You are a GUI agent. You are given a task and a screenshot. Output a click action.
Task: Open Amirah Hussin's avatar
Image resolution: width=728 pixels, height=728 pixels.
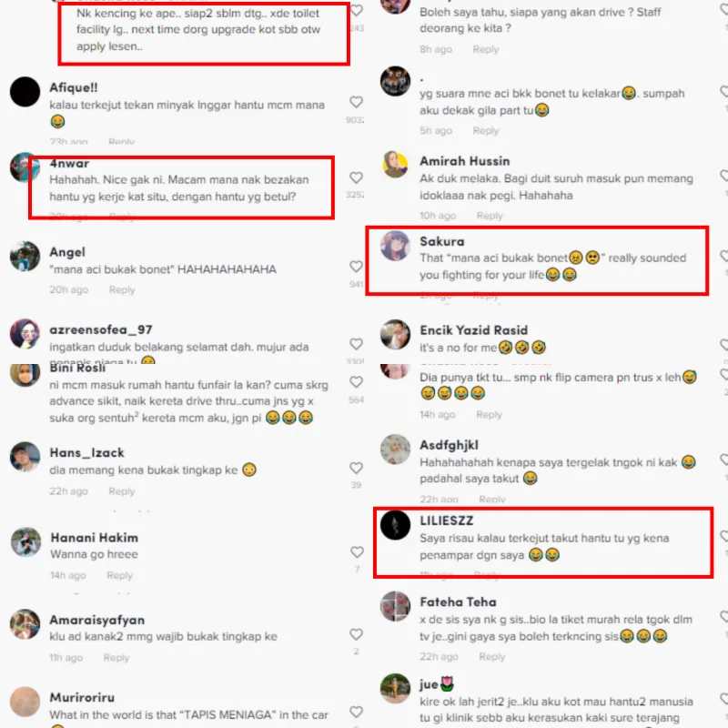coord(395,165)
